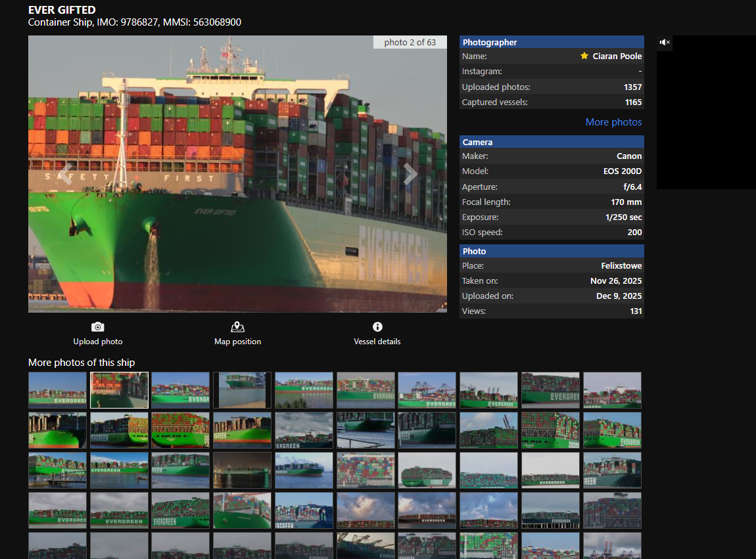Click the Photographer section header

(x=552, y=43)
